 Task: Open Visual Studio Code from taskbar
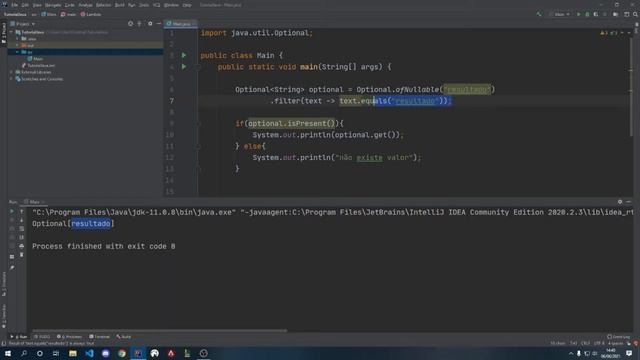(x=89, y=353)
